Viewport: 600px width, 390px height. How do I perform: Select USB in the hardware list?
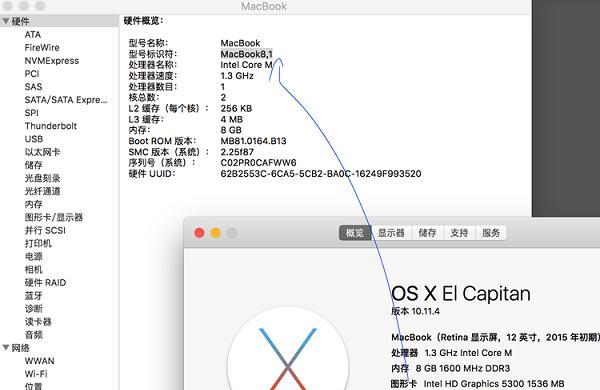[34, 139]
